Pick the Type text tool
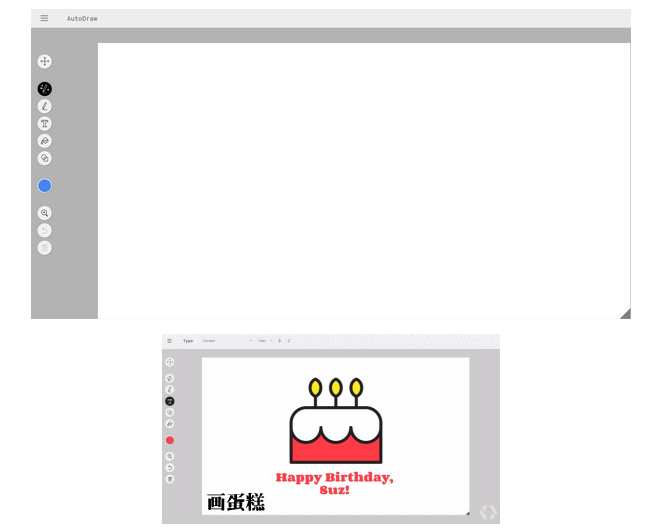 coord(44,124)
